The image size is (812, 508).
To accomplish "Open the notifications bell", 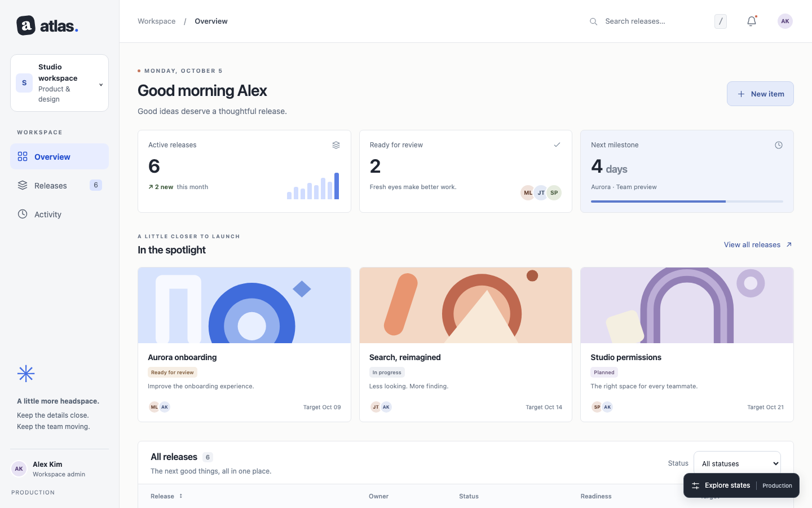I will tap(752, 21).
